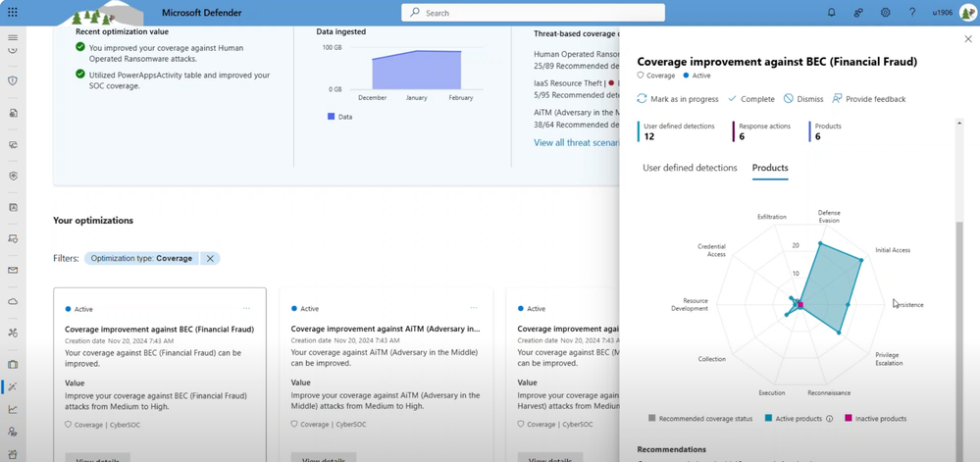Click the Data legend in ingestion chart
This screenshot has width=980, height=462.
(x=339, y=117)
